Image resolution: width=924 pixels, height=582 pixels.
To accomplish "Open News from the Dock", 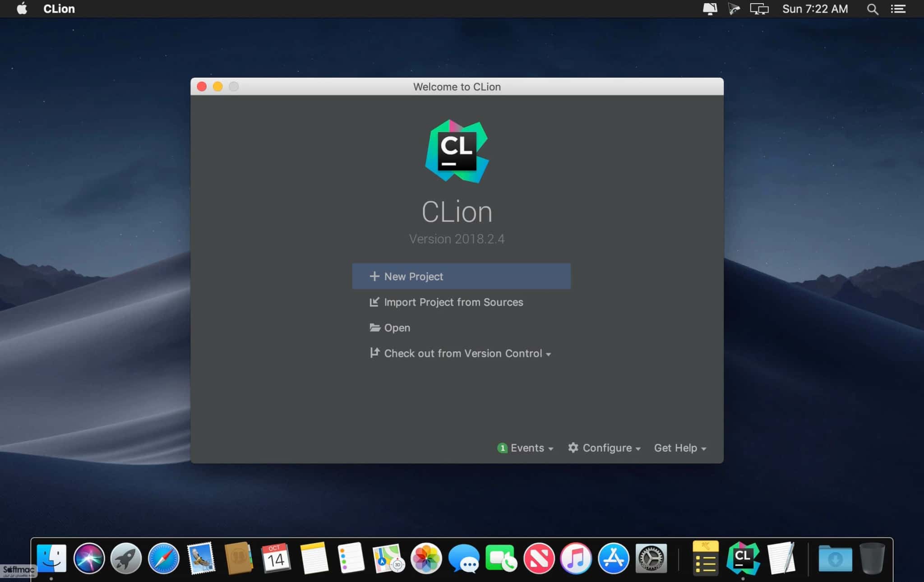I will [539, 559].
